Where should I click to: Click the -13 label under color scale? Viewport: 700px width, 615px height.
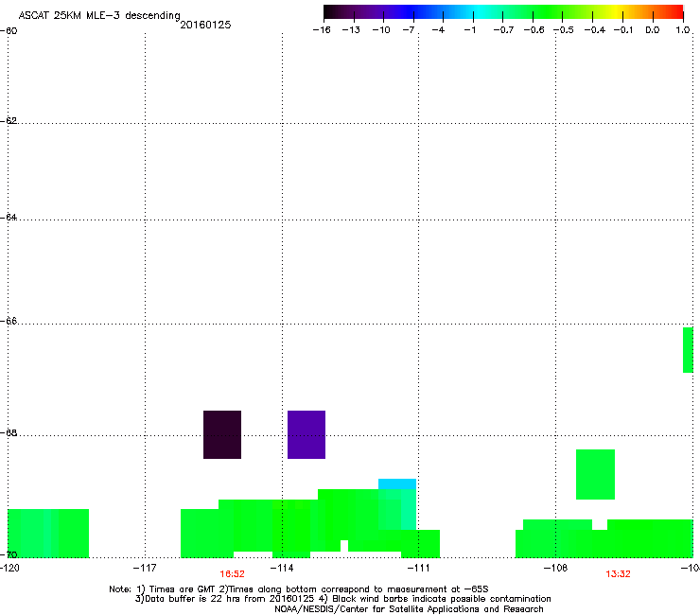[351, 30]
